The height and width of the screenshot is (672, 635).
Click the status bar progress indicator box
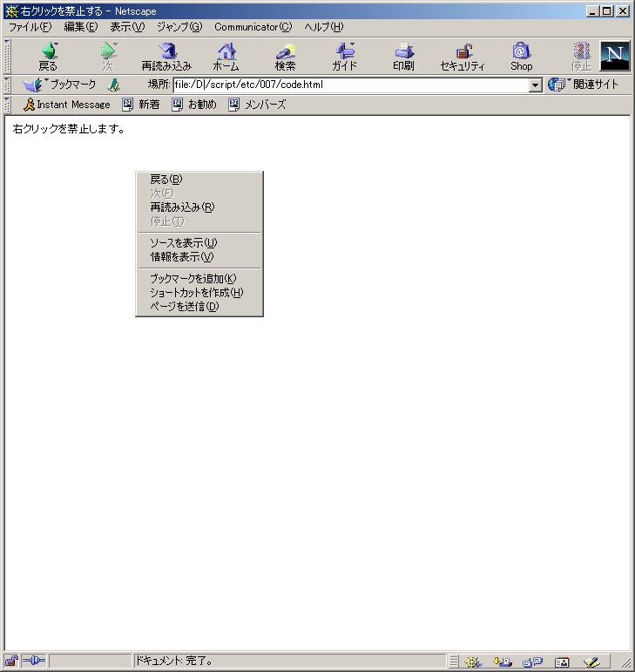(90, 662)
